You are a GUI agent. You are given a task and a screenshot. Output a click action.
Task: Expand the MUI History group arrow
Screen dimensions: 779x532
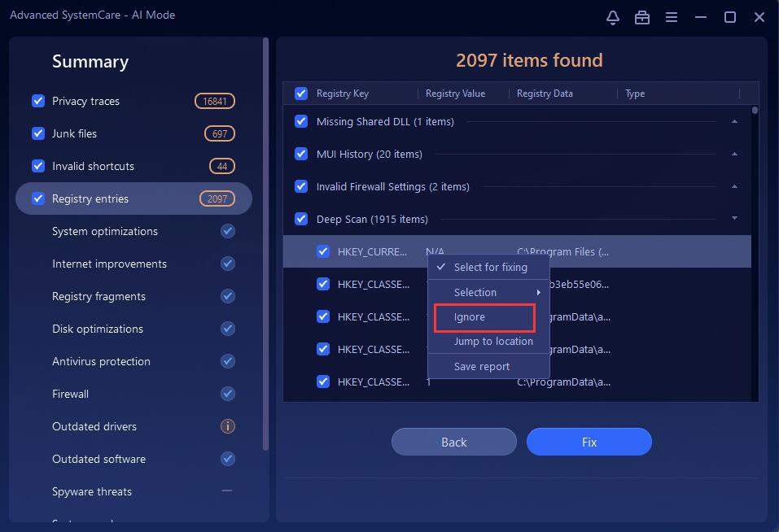point(734,154)
